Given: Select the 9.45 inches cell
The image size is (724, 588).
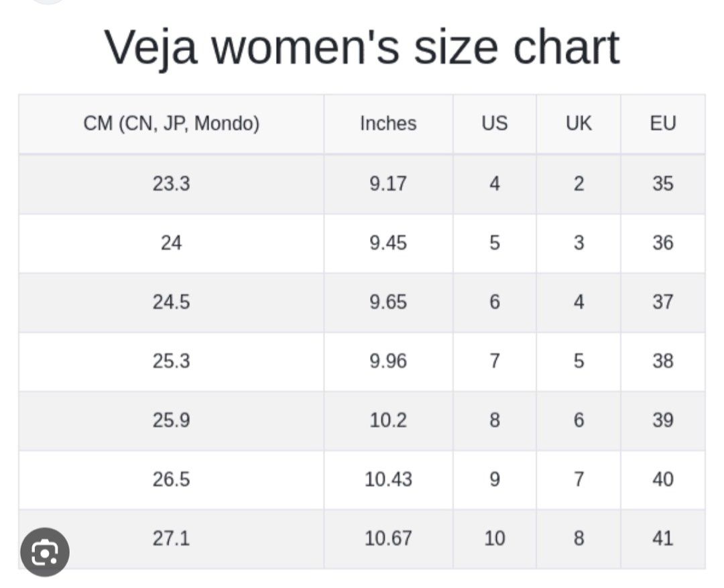Looking at the screenshot, I should point(388,243).
